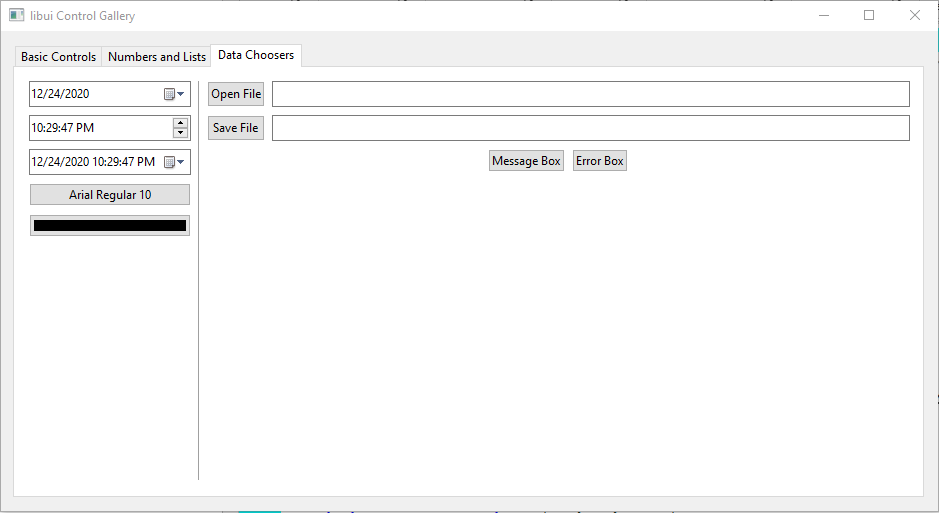Switch to the Basic Controls tab
The image size is (939, 513).
point(58,57)
